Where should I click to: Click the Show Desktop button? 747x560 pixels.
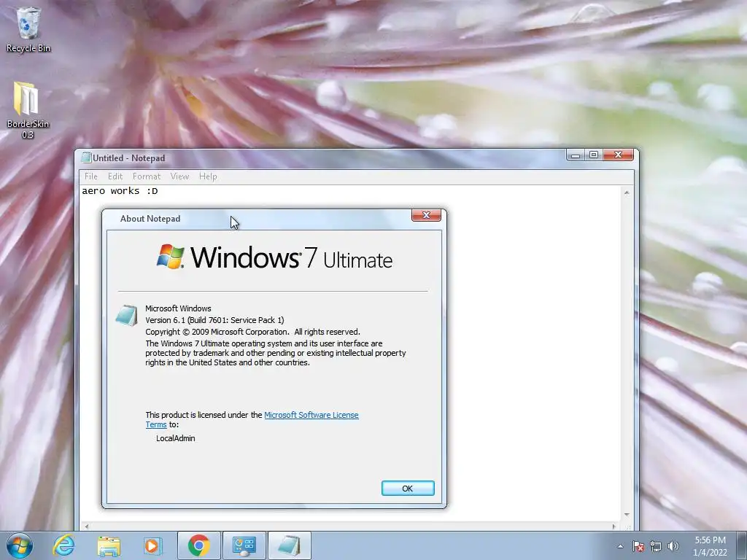pos(742,545)
